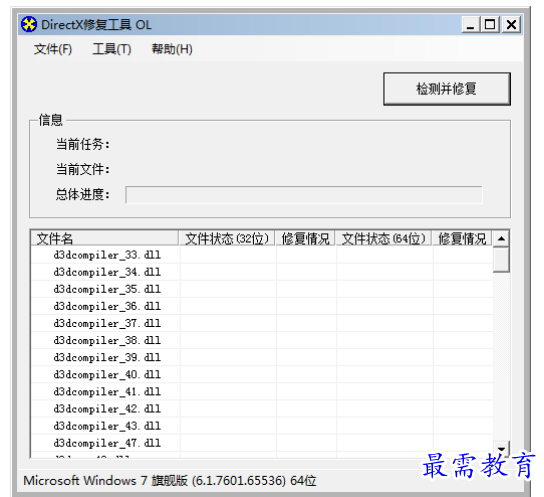The height and width of the screenshot is (497, 544).
Task: Sort by 文件名 column header
Action: (x=105, y=239)
